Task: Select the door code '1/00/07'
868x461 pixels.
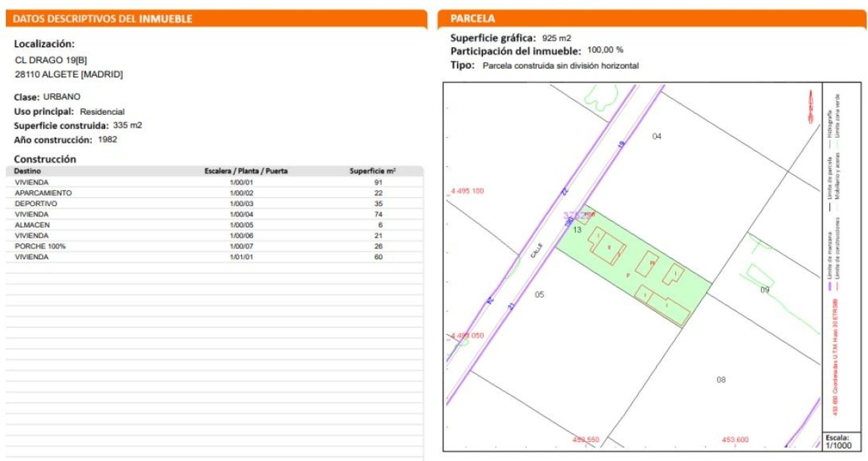Action: (242, 246)
